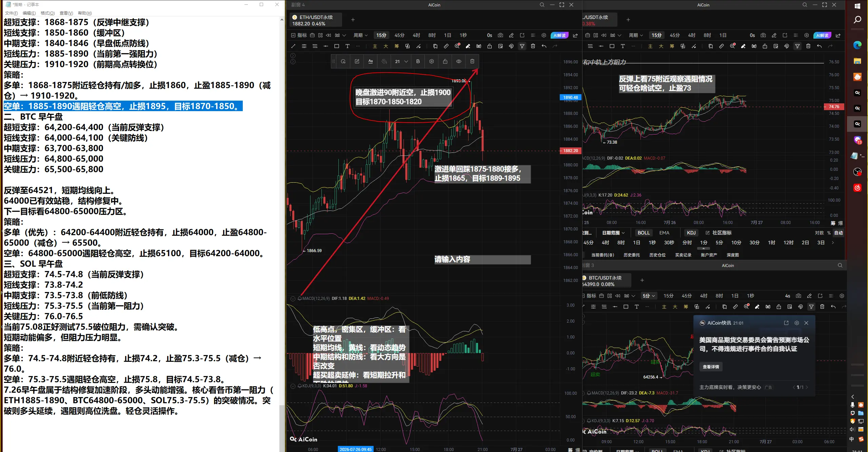The image size is (868, 452).
Task: Open AiCoin快讯 popup in external window
Action: click(786, 323)
